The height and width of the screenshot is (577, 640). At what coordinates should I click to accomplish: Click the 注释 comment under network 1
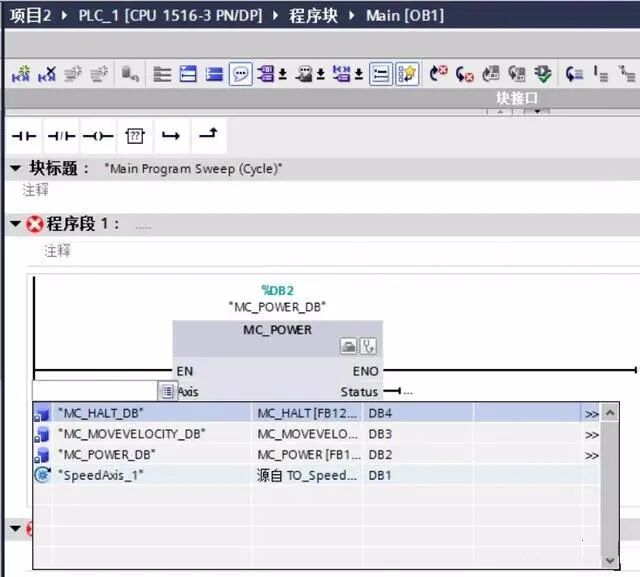[58, 250]
